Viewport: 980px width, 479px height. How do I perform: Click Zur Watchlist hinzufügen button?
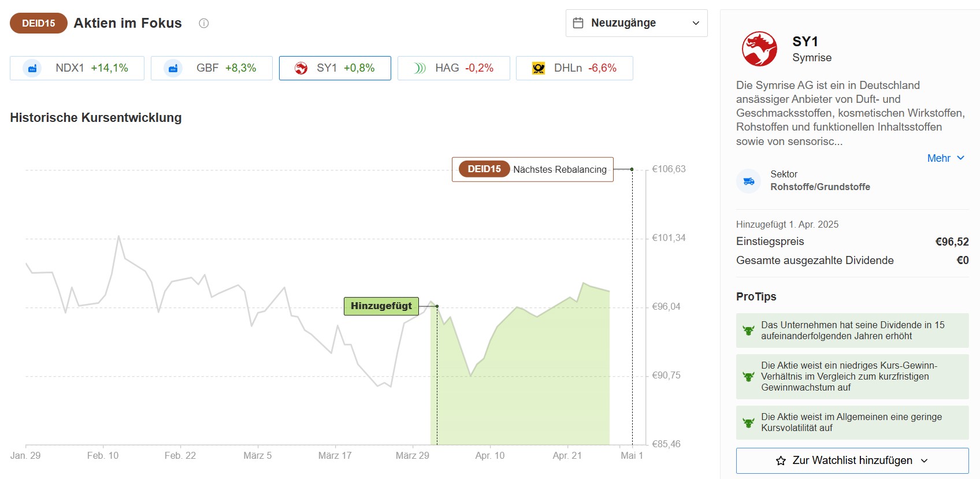click(852, 461)
